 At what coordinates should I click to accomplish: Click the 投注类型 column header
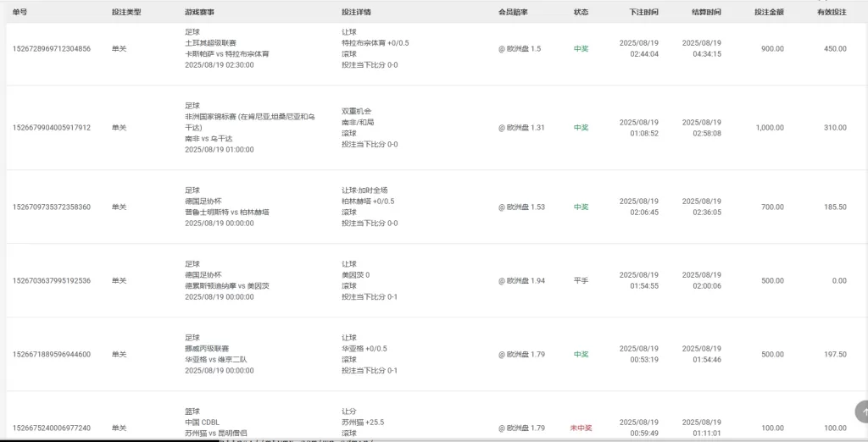tap(126, 12)
